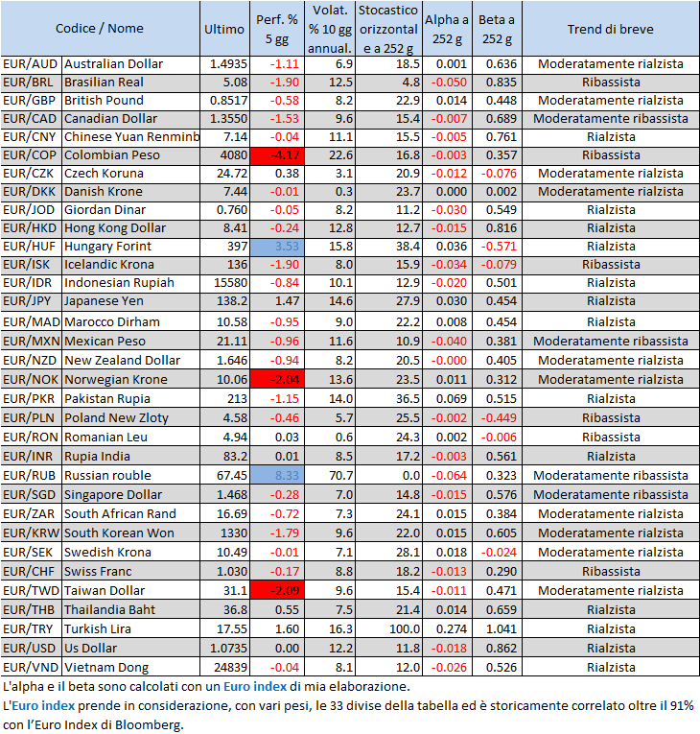The width and height of the screenshot is (700, 734).
Task: Click the red-highlighted -2.09 Taiwan Dollar cell
Action: pos(277,591)
